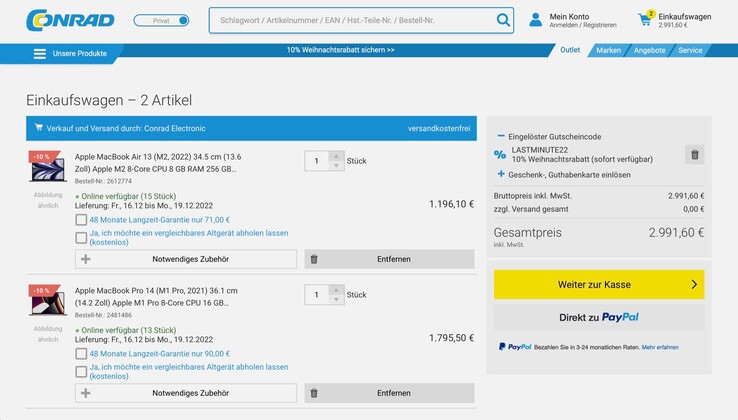
Task: Remove MacBook Pro via Entfernen button
Action: 389,393
